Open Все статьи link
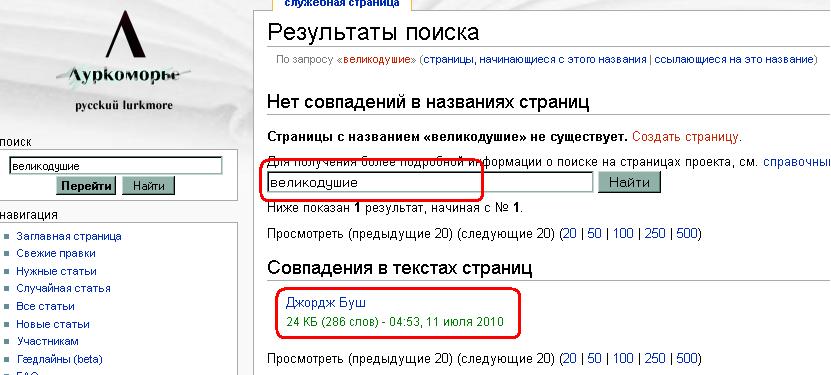 45,306
